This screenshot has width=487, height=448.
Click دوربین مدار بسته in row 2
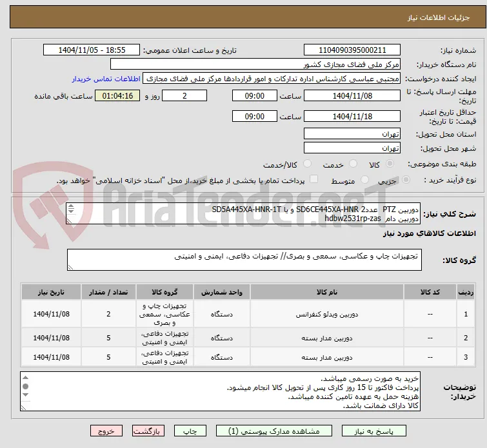point(327,338)
